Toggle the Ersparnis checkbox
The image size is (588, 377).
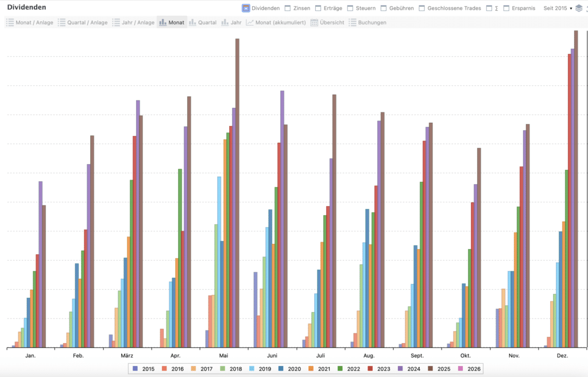click(506, 8)
